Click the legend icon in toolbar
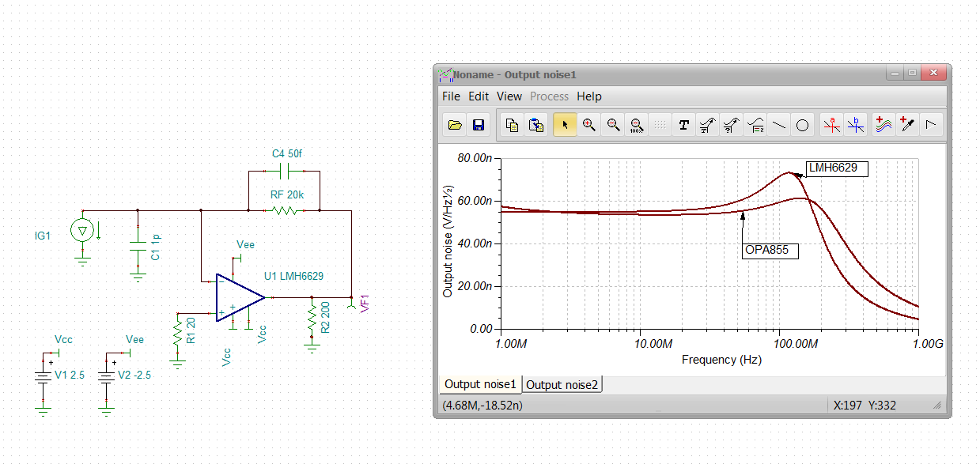The image size is (980, 468). click(x=755, y=125)
